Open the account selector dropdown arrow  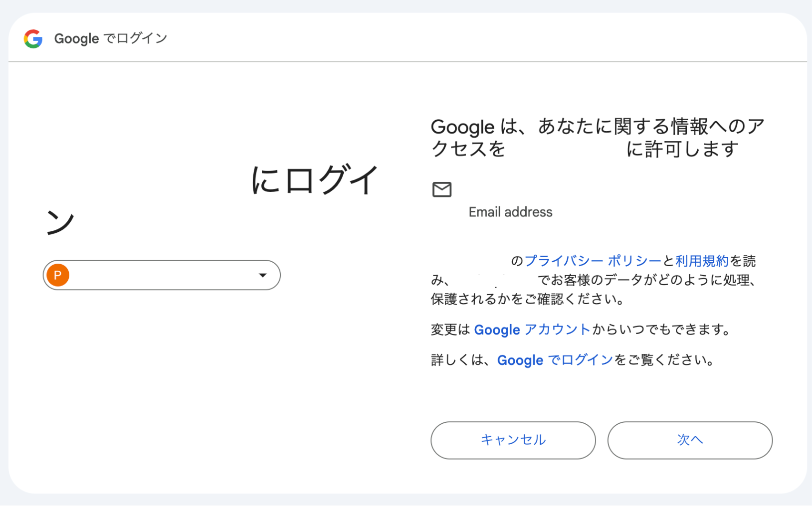[x=263, y=275]
